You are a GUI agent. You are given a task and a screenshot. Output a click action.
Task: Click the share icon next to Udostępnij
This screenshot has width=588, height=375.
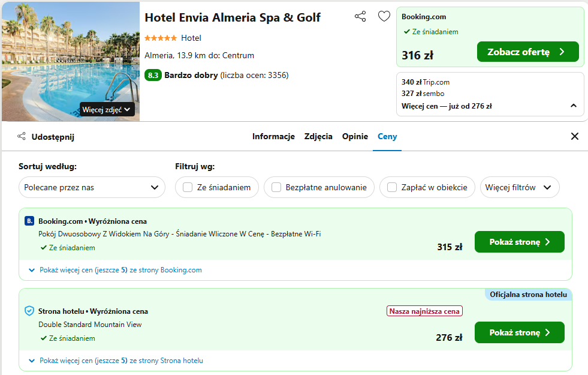pyautogui.click(x=22, y=136)
